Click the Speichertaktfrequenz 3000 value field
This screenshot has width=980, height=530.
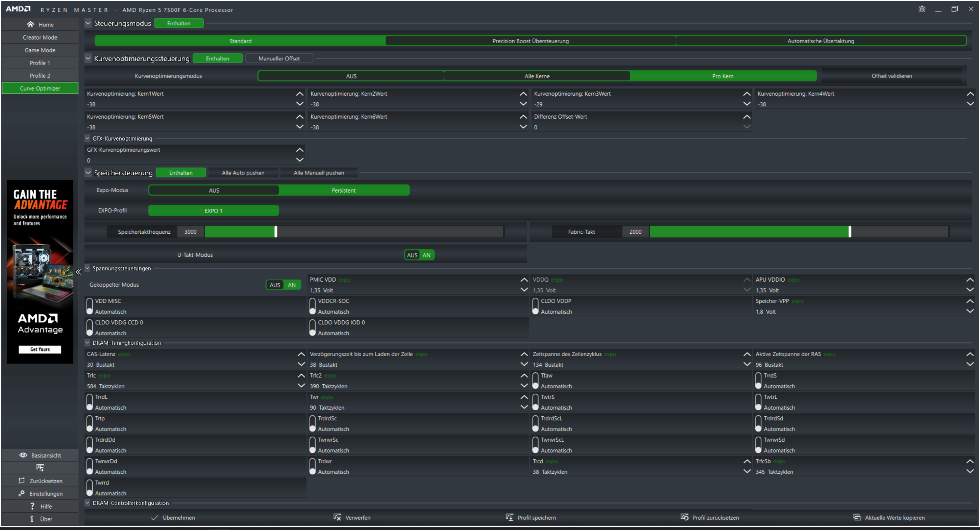point(190,232)
